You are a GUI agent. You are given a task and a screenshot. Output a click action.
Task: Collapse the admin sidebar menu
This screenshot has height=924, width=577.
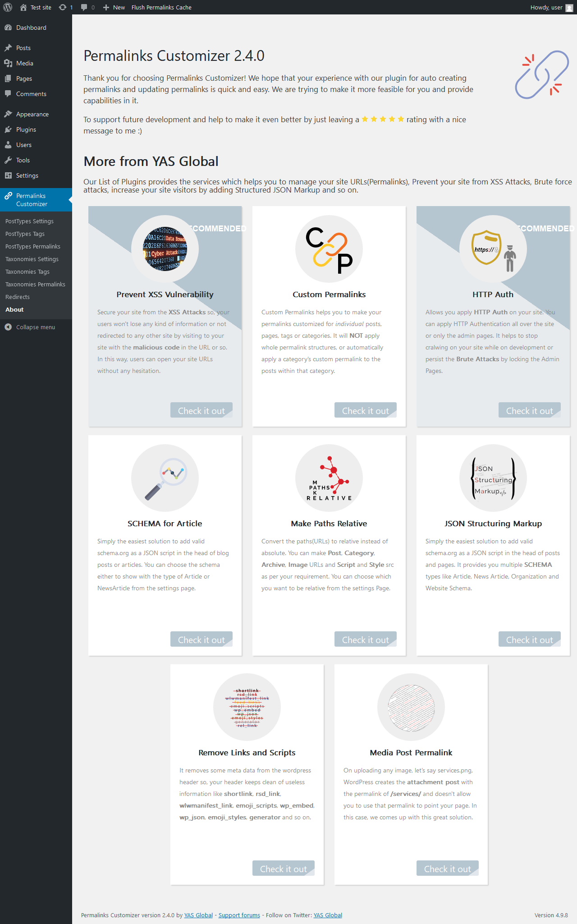[36, 327]
